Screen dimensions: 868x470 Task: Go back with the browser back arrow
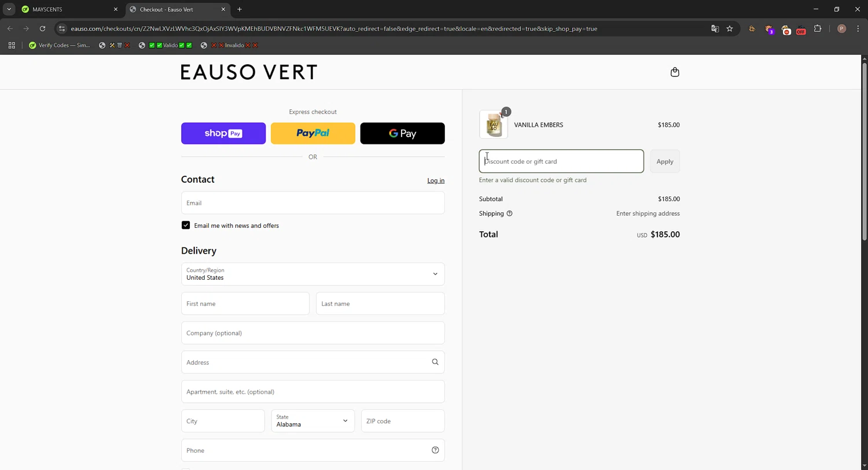pos(10,28)
